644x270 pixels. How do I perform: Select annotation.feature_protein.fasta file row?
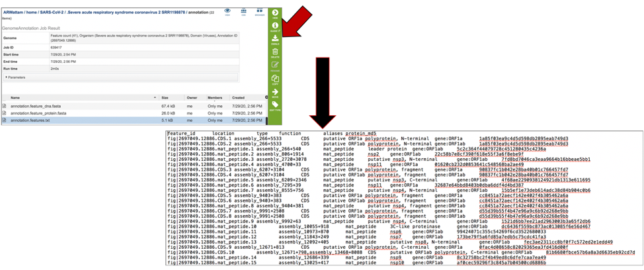[x=38, y=113]
